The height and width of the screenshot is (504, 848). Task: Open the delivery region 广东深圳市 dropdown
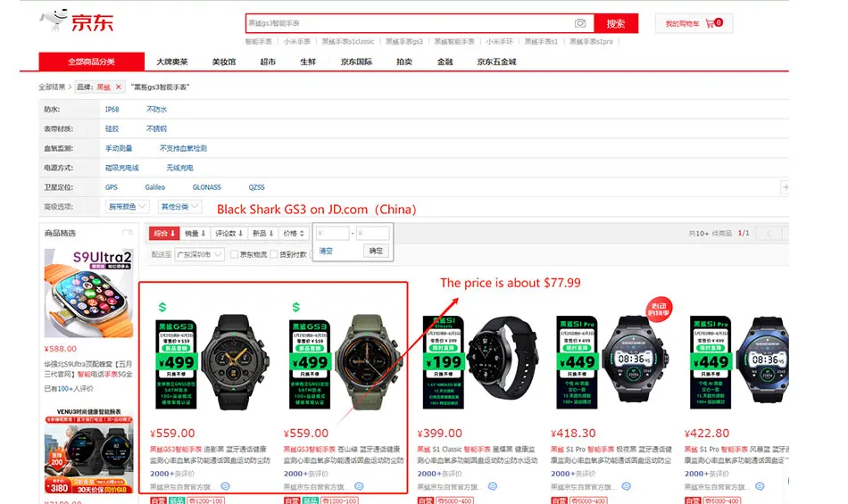click(x=199, y=254)
